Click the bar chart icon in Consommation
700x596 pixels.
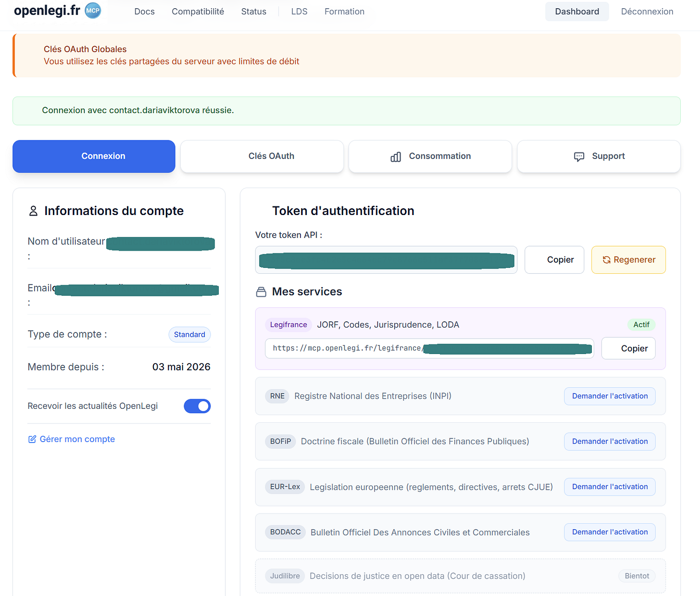pyautogui.click(x=396, y=157)
